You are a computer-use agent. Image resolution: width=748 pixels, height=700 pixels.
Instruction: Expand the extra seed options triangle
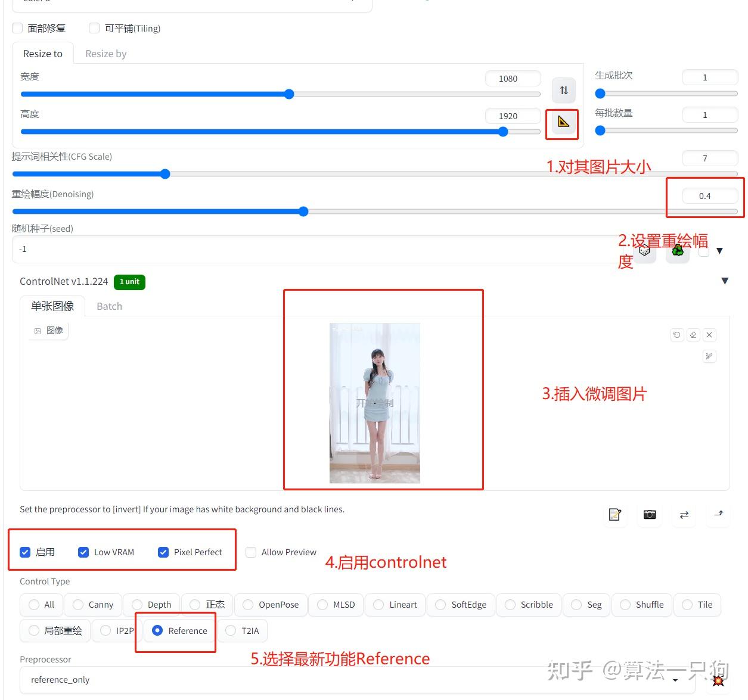[721, 251]
